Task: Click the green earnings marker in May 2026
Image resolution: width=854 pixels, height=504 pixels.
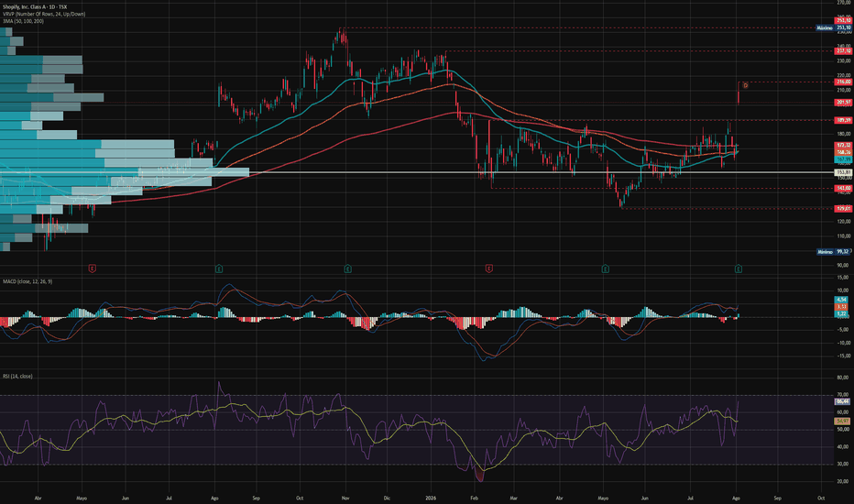Action: pos(605,268)
